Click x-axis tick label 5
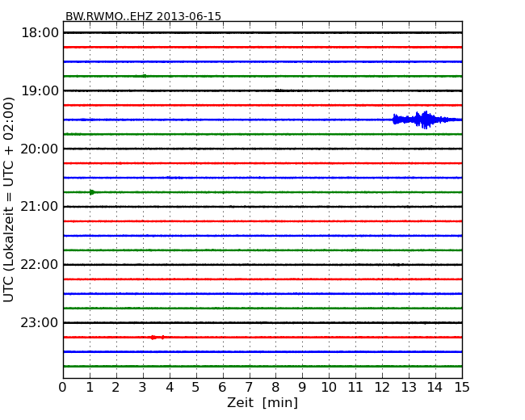Viewport: 525px width, 420px height. point(196,388)
